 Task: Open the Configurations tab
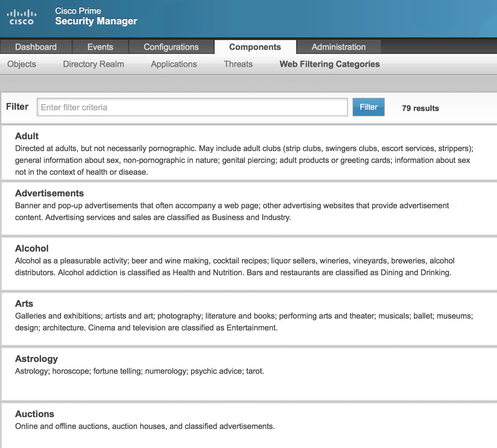[x=171, y=47]
